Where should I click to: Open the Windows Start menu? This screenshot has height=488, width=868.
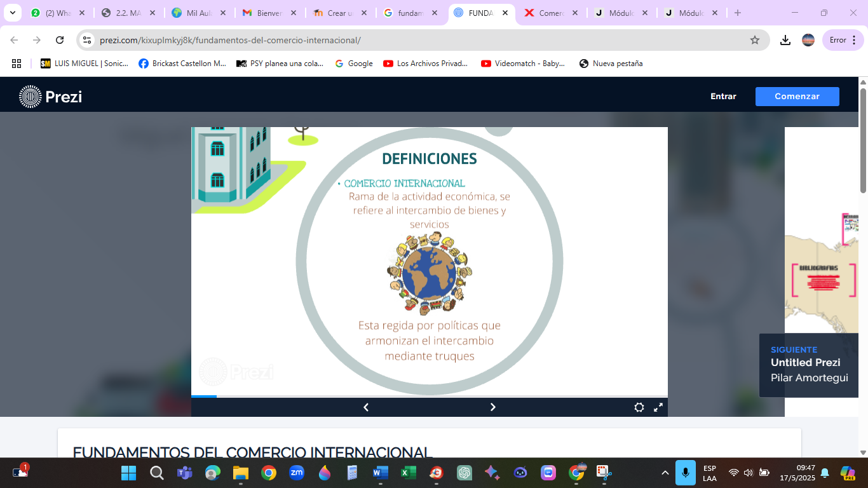[129, 473]
